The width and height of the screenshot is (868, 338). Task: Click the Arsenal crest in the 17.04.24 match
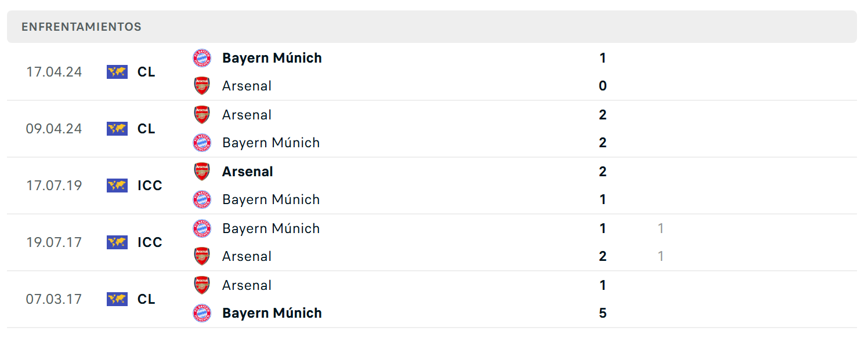tap(202, 86)
